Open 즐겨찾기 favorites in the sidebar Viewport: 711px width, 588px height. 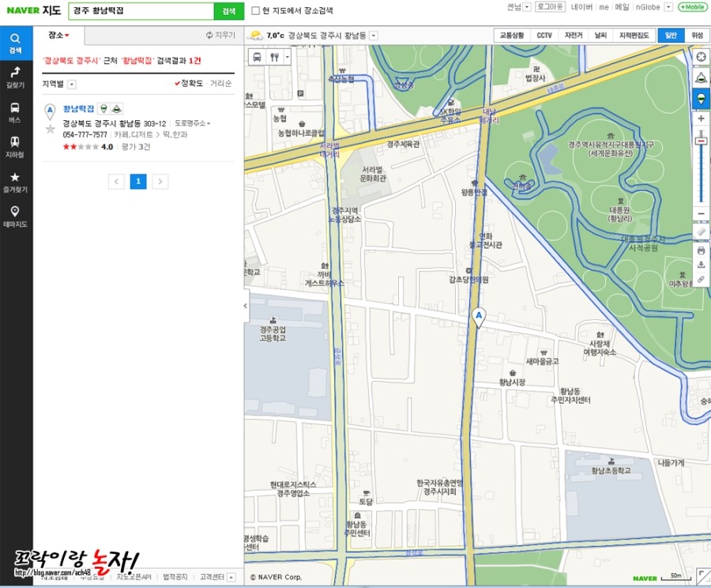(x=16, y=183)
